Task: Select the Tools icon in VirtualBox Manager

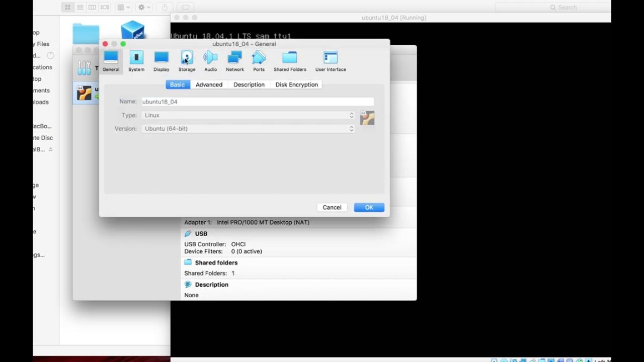Action: click(x=85, y=68)
